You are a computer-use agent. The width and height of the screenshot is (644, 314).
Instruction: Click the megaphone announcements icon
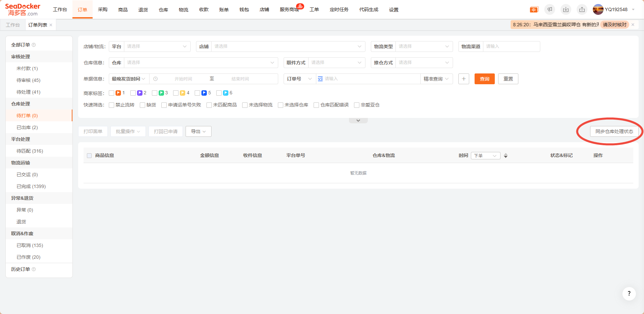[550, 9]
